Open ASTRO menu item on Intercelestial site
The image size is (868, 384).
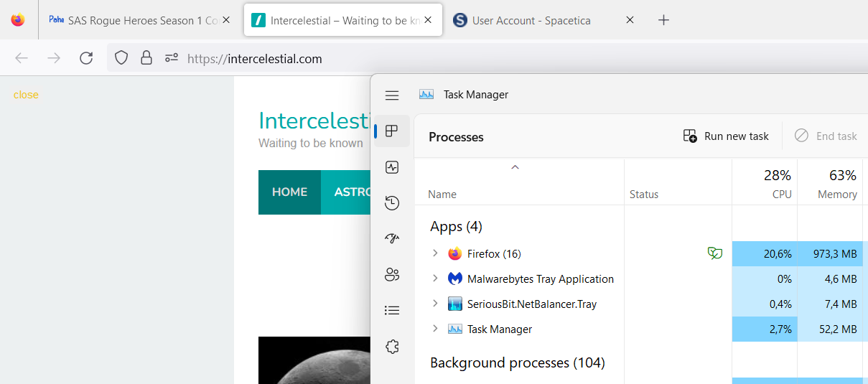[346, 192]
